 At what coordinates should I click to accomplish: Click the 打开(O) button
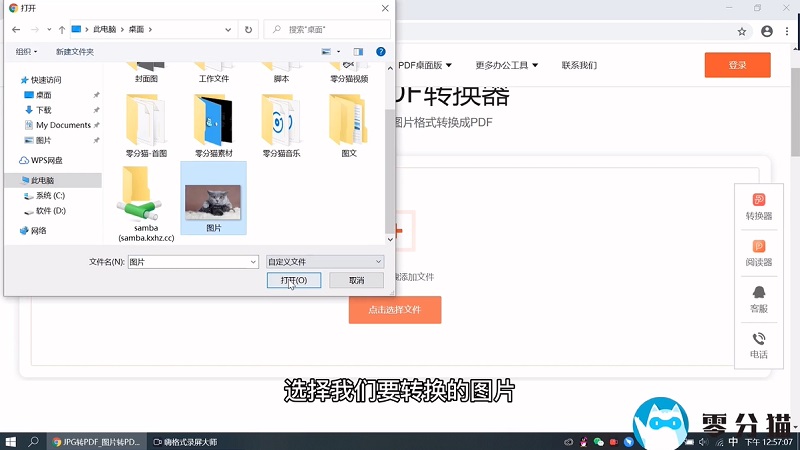point(294,281)
